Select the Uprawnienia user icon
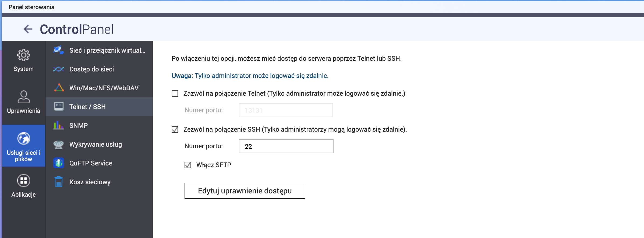 coord(24,97)
